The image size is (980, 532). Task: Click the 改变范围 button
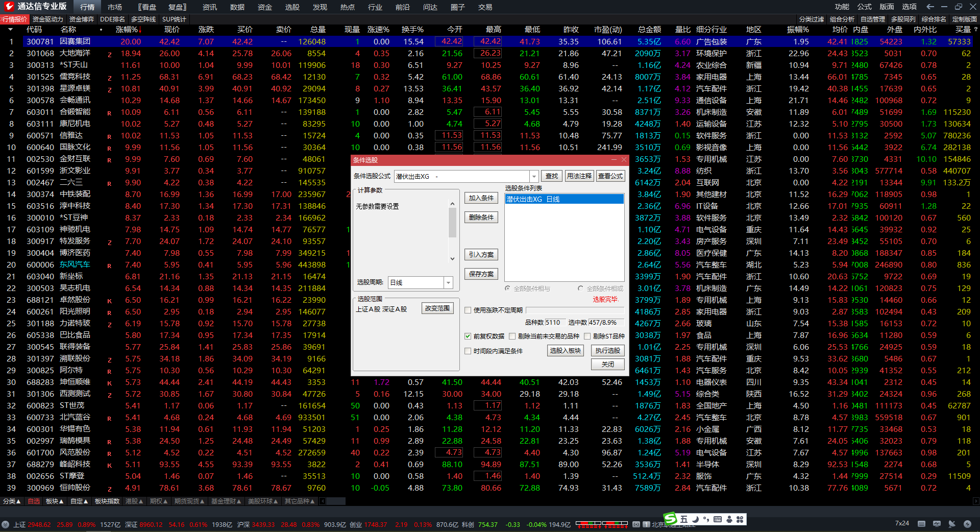(x=437, y=308)
